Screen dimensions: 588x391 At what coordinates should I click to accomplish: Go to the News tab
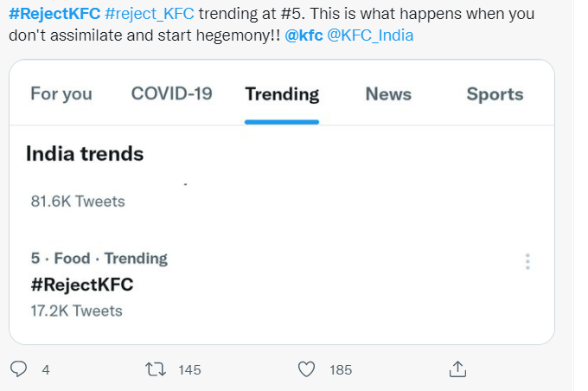click(388, 93)
